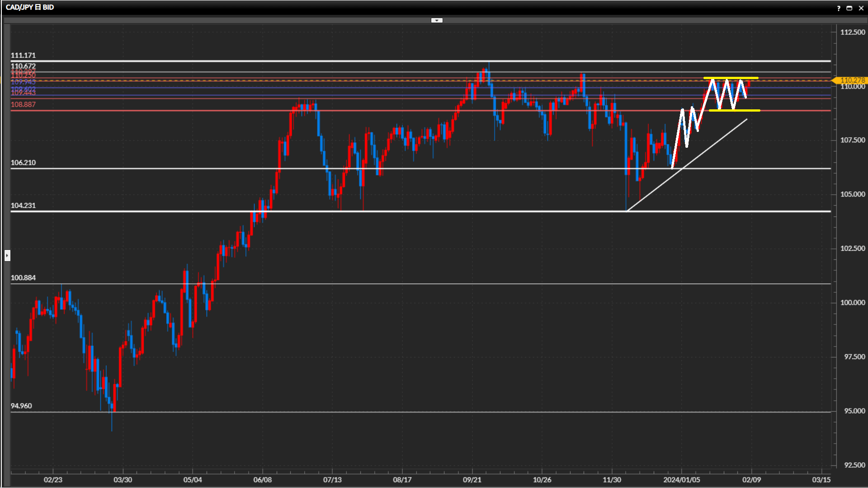
Task: Click the 09/21 date on time axis
Action: pyautogui.click(x=472, y=479)
